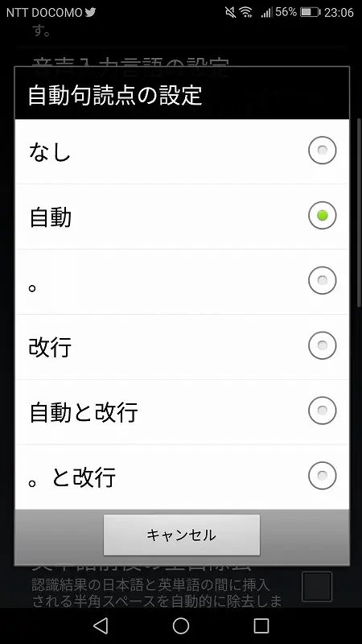
Task: Tap the 自動句読点の設定 dialog title
Action: click(x=115, y=96)
